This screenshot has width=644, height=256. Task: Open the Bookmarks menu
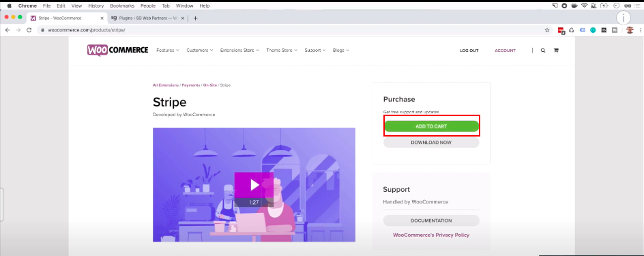pos(122,5)
